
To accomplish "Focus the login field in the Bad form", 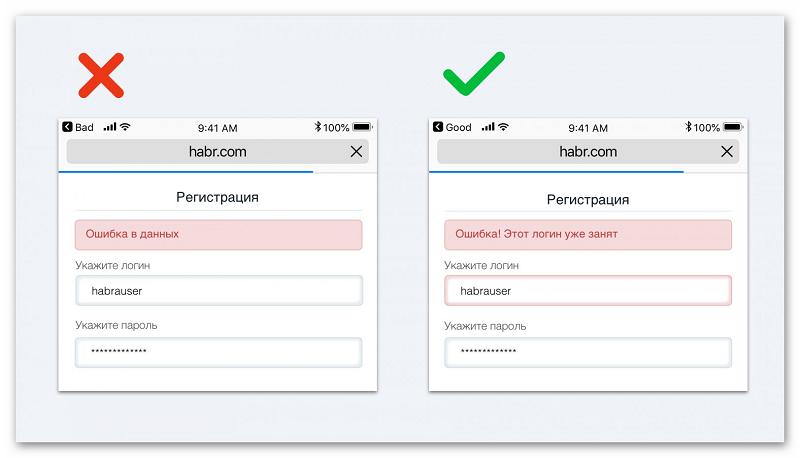I will (219, 291).
